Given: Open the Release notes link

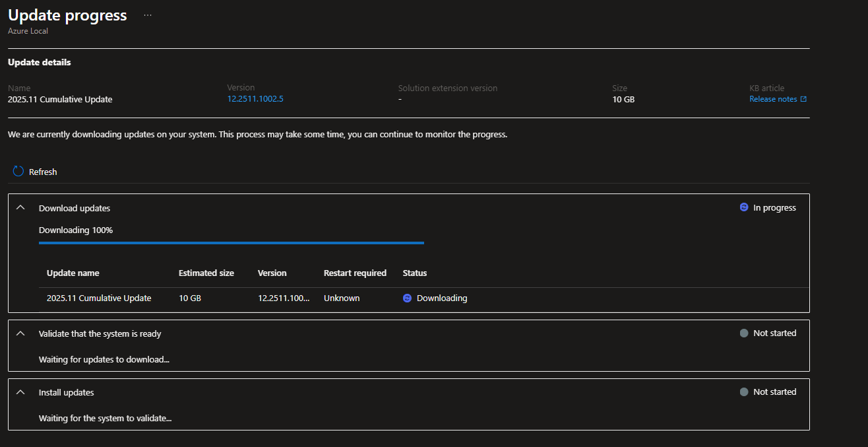Looking at the screenshot, I should (x=773, y=99).
